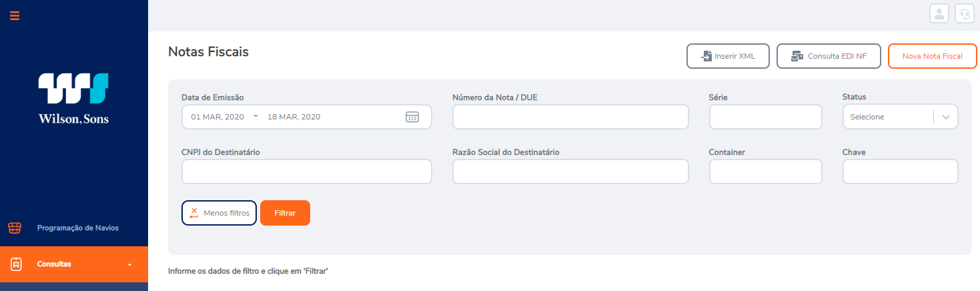Create a Nova Nota Fiscal

(932, 56)
